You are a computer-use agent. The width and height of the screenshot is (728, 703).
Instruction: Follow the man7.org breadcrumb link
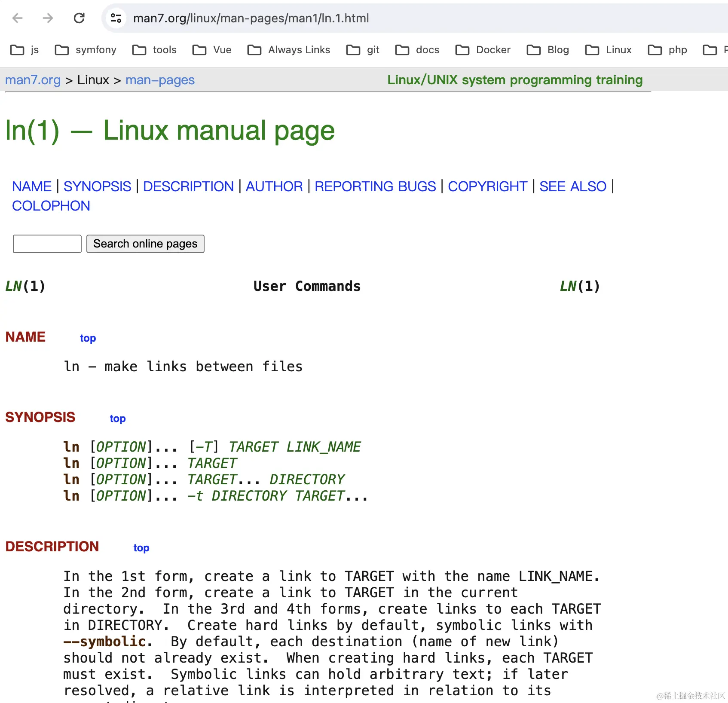pos(33,80)
